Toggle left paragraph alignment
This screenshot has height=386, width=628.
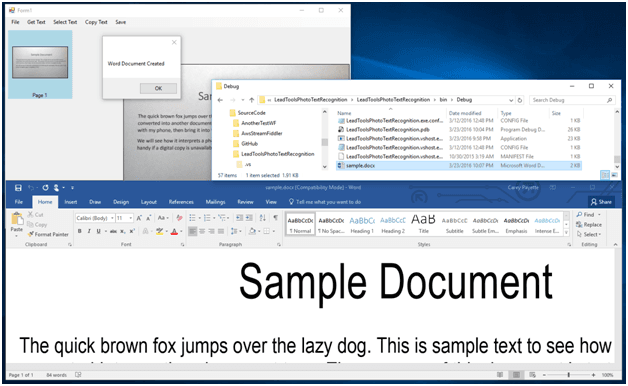[193, 231]
